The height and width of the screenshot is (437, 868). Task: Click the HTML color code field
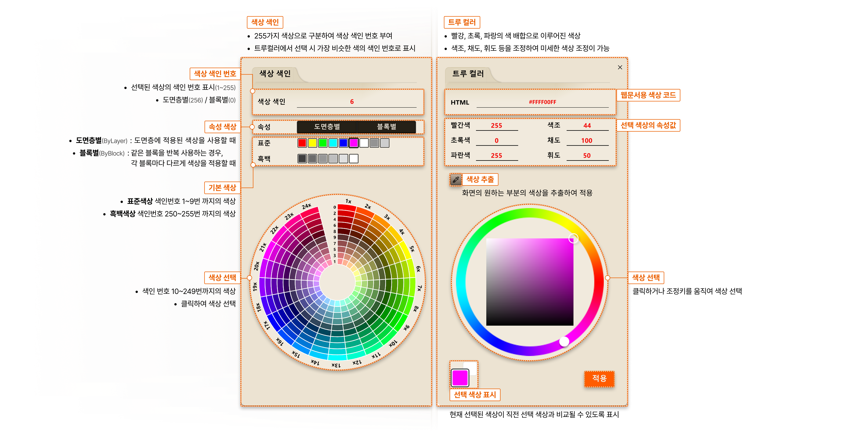pyautogui.click(x=542, y=102)
